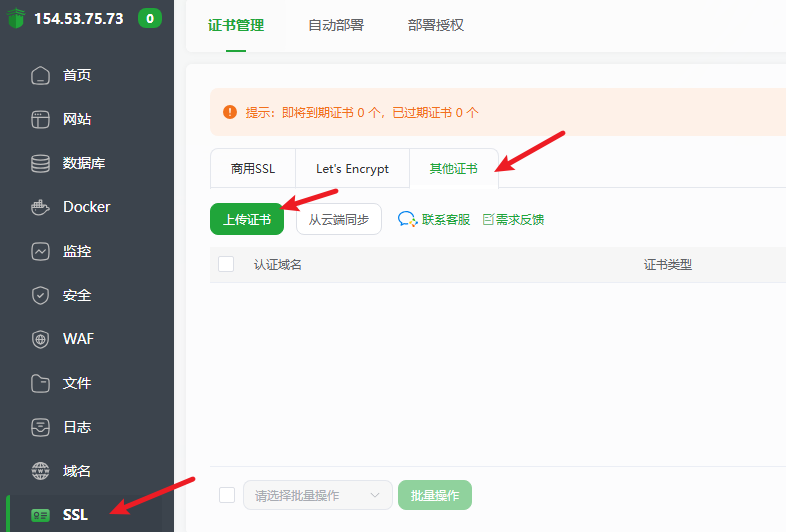The height and width of the screenshot is (532, 786).
Task: Open the 部署授权 tab
Action: 436,25
